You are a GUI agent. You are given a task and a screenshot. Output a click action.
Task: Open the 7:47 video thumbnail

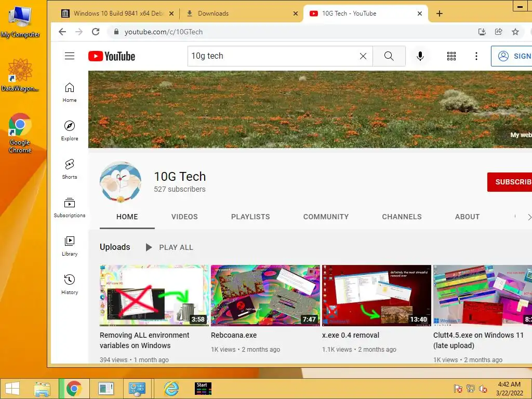pos(265,296)
